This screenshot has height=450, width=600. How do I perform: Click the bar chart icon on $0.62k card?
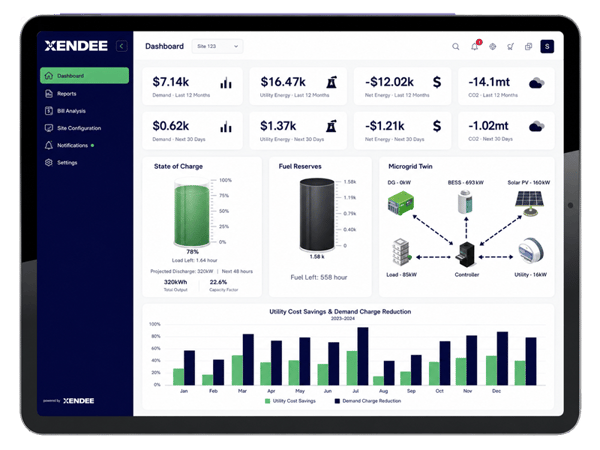226,127
